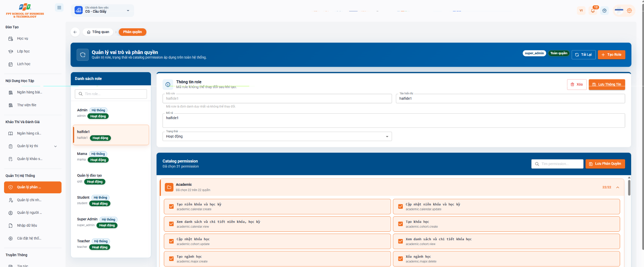Click the branch building icon
The image size is (644, 267).
point(79,10)
